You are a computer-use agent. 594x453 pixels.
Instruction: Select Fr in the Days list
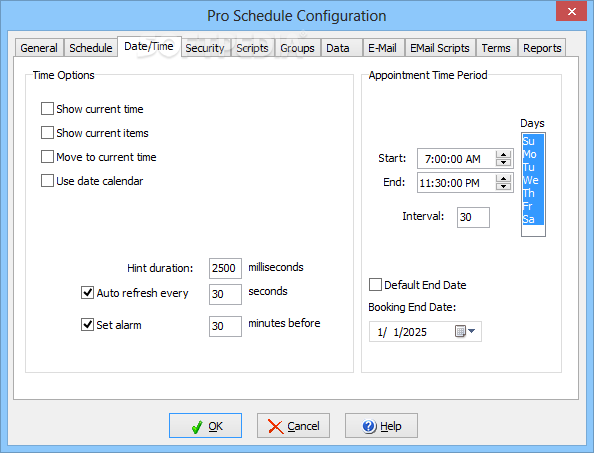(x=533, y=206)
